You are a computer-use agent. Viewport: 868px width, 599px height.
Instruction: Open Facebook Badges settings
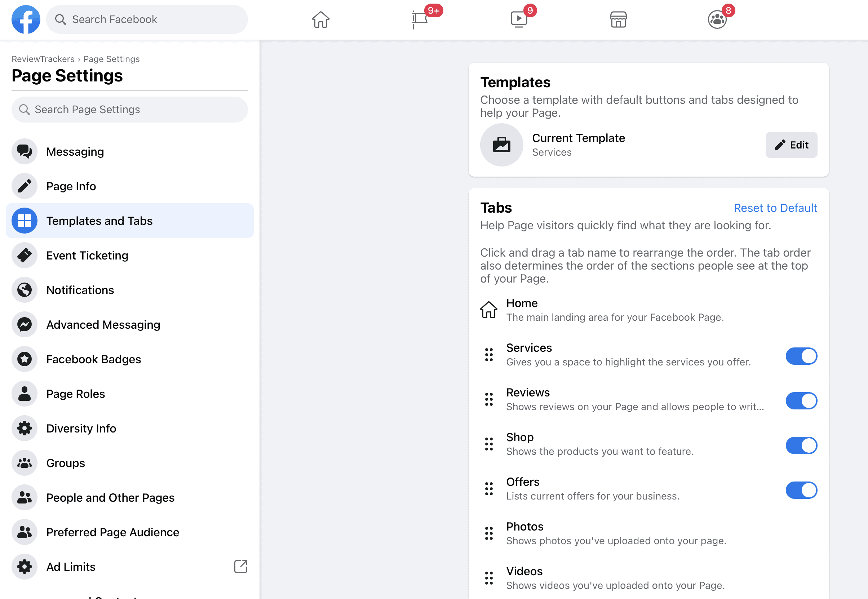click(x=93, y=359)
